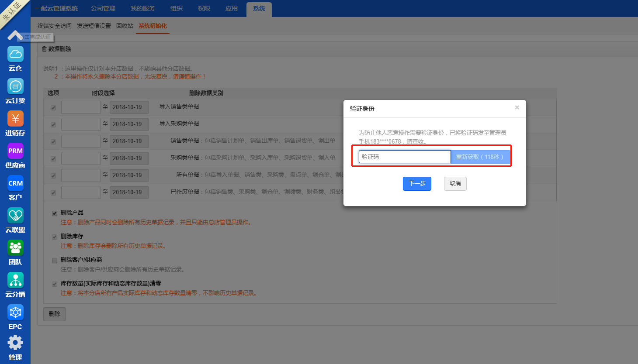
Task: Click end date 2018-10-19 for 采购类单据 row
Action: [129, 158]
